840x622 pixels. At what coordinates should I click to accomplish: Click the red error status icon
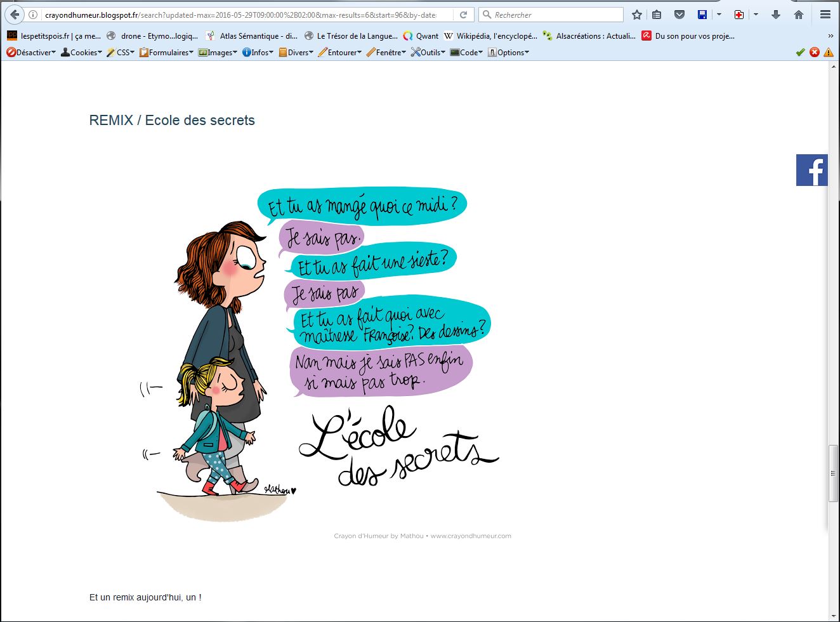[x=815, y=53]
